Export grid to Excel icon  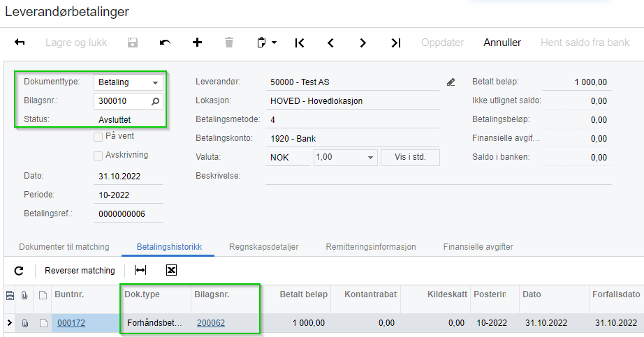(x=171, y=270)
